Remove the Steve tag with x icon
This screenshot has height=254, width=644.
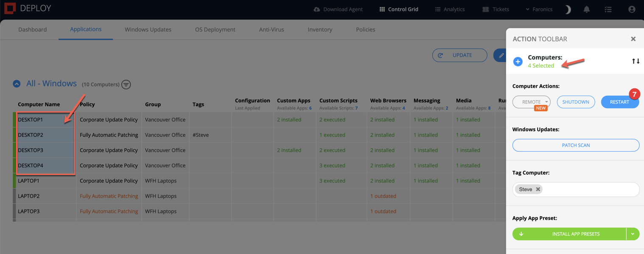(x=538, y=189)
